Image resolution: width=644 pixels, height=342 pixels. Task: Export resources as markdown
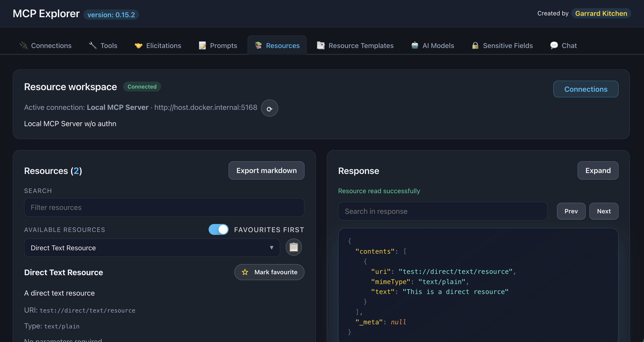pos(266,171)
